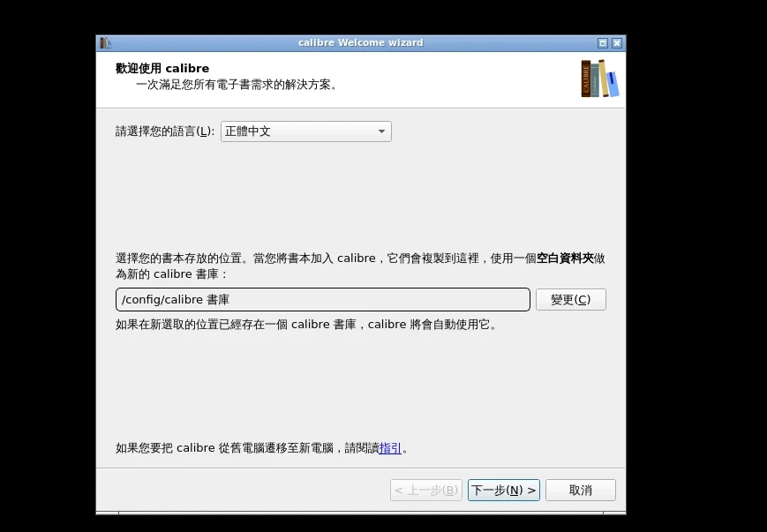Click the 一次滿足您所有電子書需求的解決方案 subtitle
This screenshot has height=532, width=767.
coord(237,85)
